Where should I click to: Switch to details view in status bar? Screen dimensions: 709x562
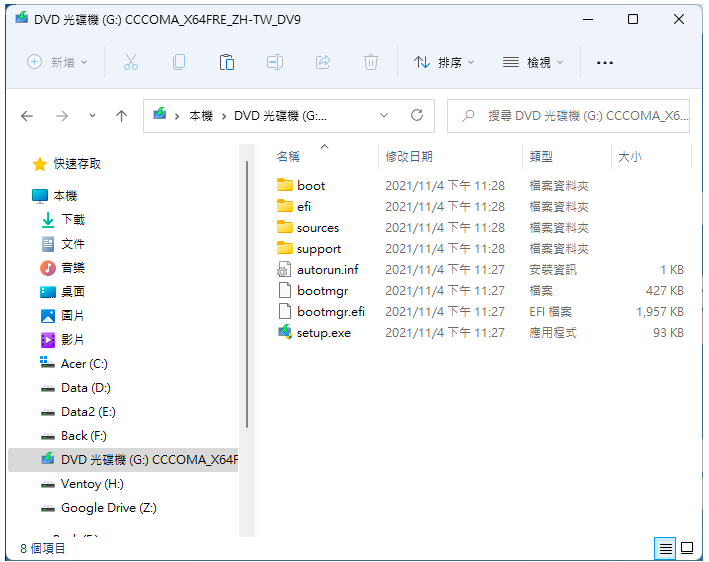click(x=665, y=548)
